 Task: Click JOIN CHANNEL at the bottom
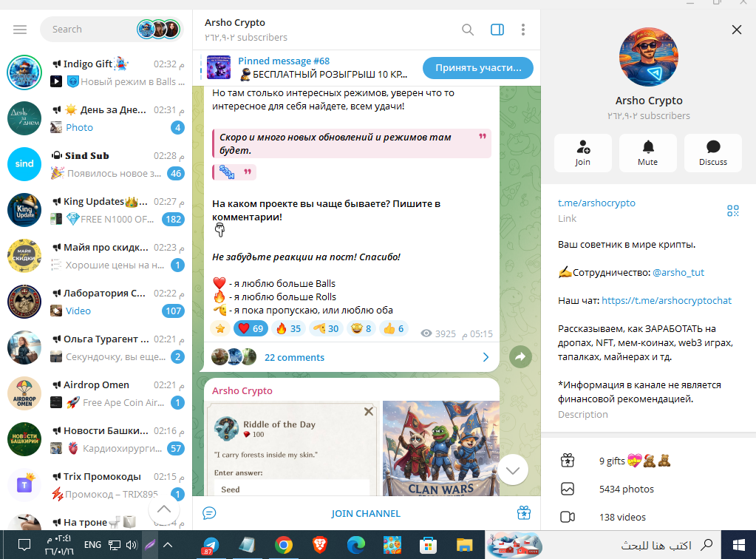(x=366, y=514)
